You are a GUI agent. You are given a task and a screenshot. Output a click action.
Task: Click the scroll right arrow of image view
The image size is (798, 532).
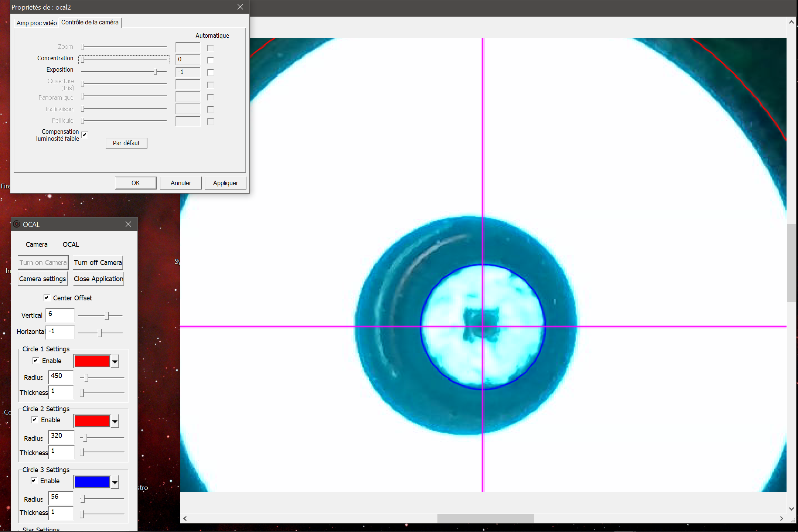[781, 518]
